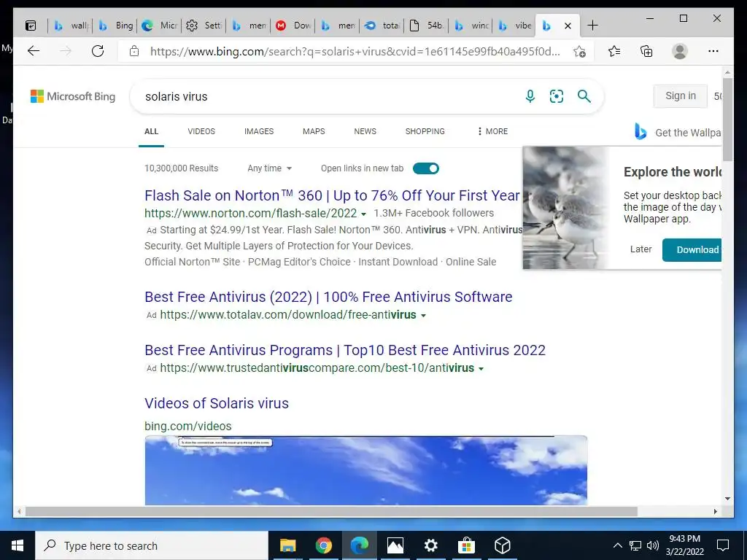Open the volume control
747x560 pixels.
[653, 545]
